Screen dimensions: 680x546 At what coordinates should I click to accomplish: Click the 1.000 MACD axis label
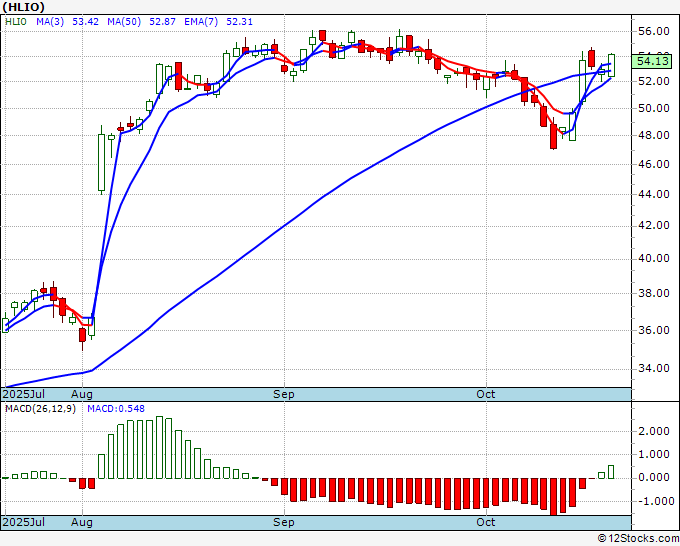(x=654, y=455)
